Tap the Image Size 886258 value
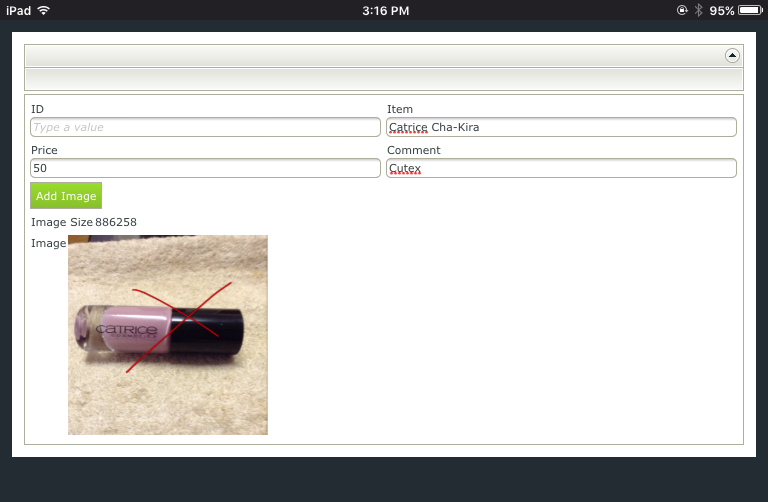Viewport: 768px width, 502px height. pos(116,222)
